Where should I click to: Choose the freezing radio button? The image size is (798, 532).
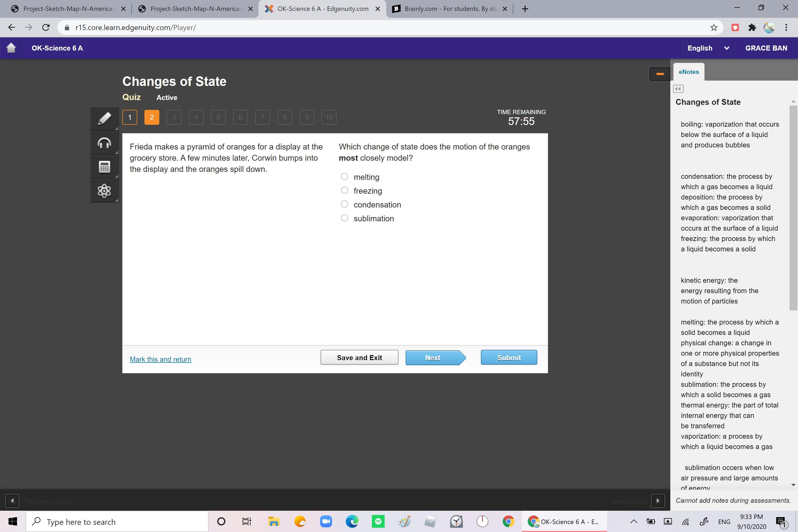[x=344, y=190]
